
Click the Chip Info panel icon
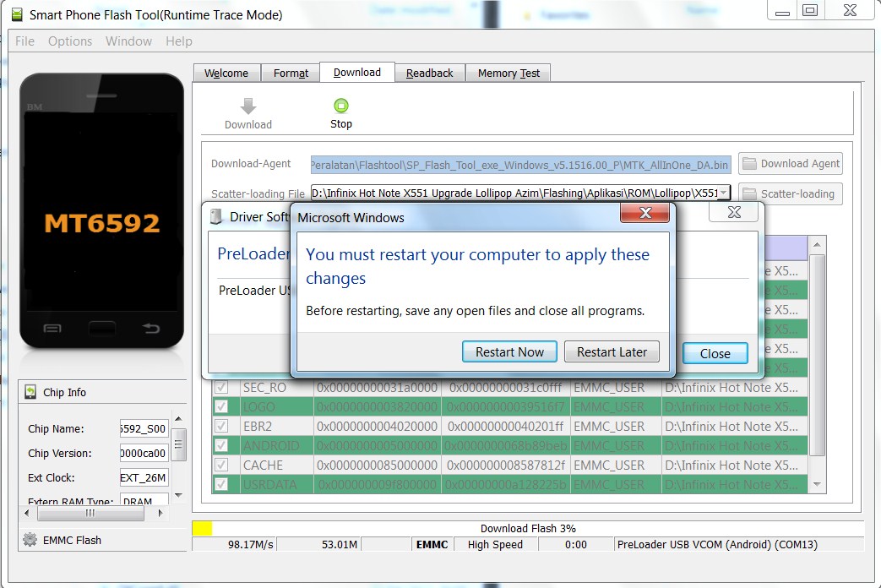[30, 392]
